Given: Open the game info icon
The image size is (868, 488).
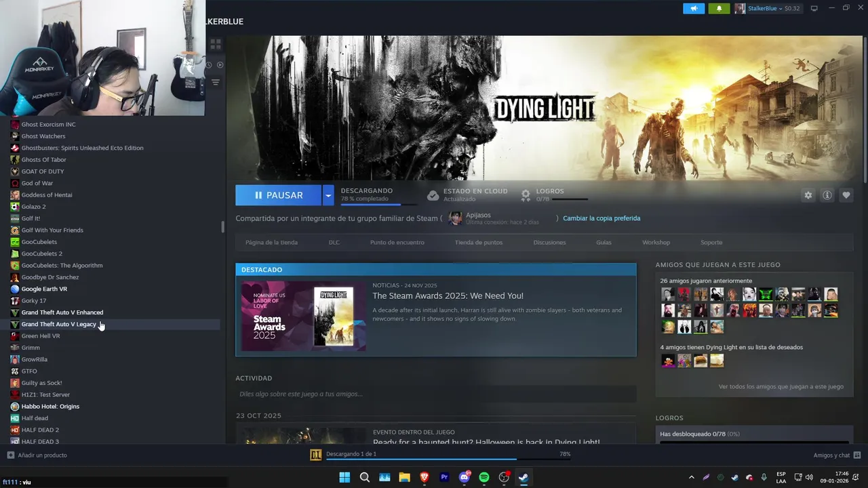Looking at the screenshot, I should click(x=827, y=195).
